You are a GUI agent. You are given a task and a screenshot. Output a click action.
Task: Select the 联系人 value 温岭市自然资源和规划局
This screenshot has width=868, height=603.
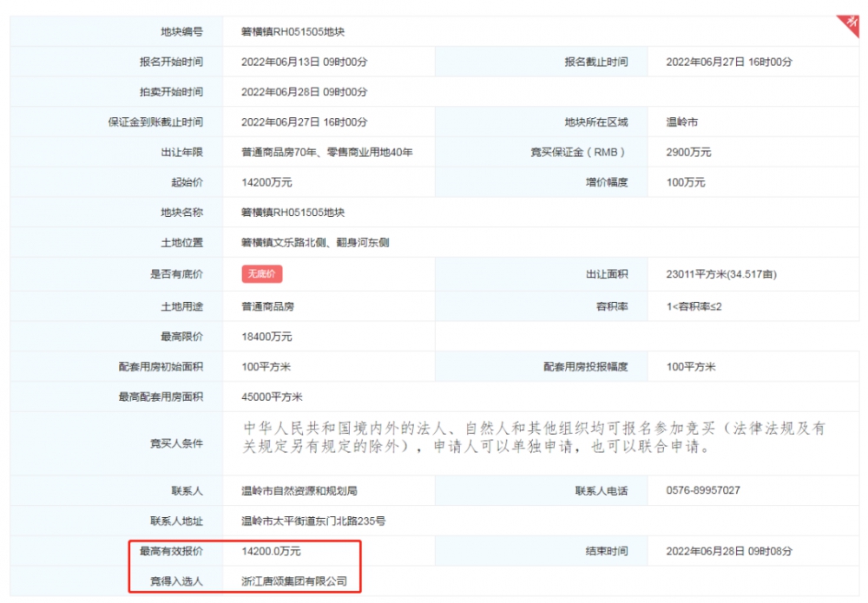(299, 491)
